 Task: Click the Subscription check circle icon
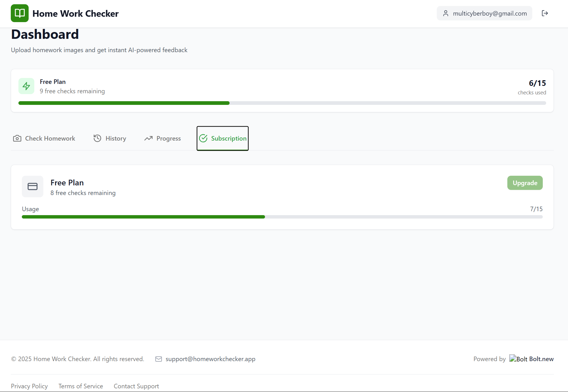click(x=203, y=138)
